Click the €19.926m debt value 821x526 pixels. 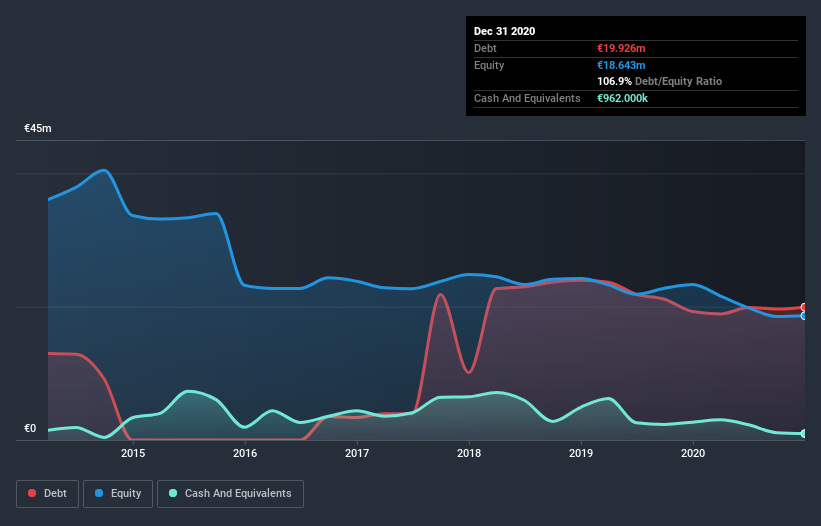[621, 48]
